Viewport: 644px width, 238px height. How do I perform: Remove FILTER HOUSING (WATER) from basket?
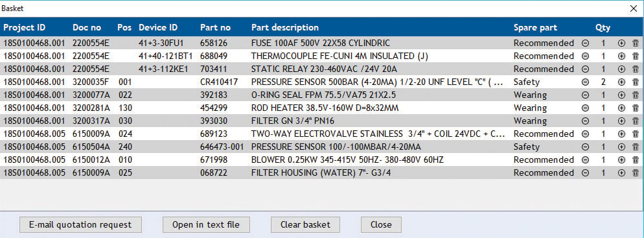click(636, 173)
